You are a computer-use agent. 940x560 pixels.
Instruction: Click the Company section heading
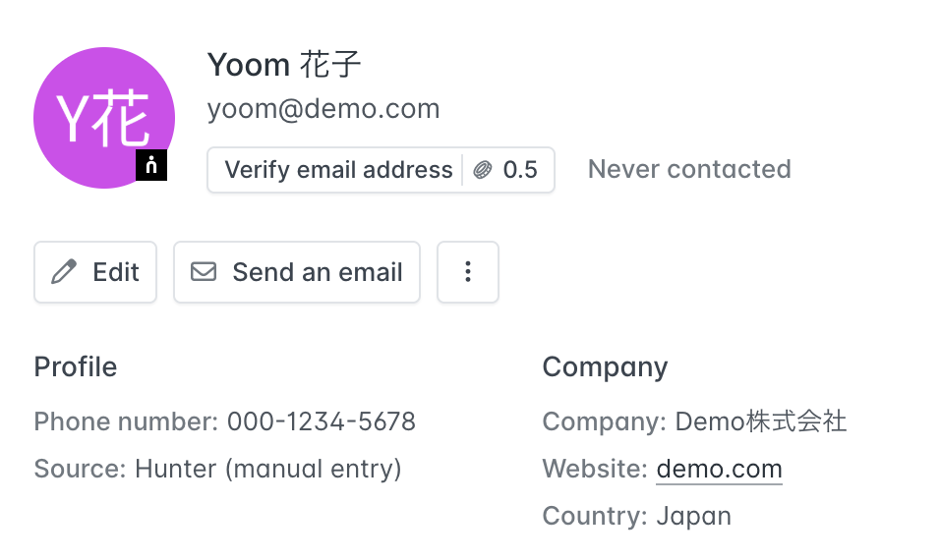(605, 367)
